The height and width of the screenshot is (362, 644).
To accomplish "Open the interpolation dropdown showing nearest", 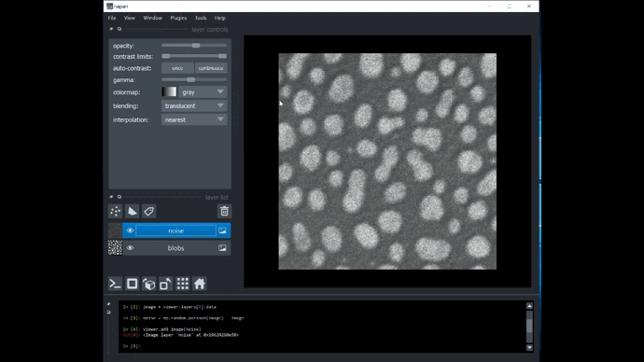I will pos(194,119).
